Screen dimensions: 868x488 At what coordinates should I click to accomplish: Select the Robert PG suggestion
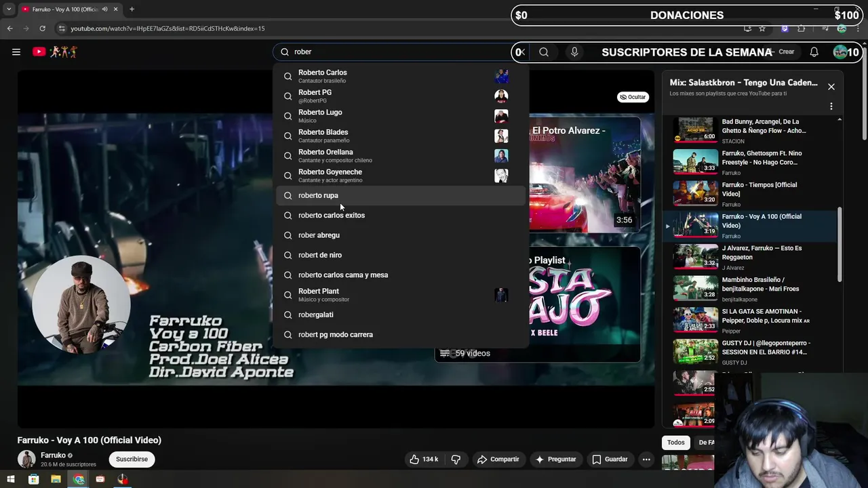point(401,96)
